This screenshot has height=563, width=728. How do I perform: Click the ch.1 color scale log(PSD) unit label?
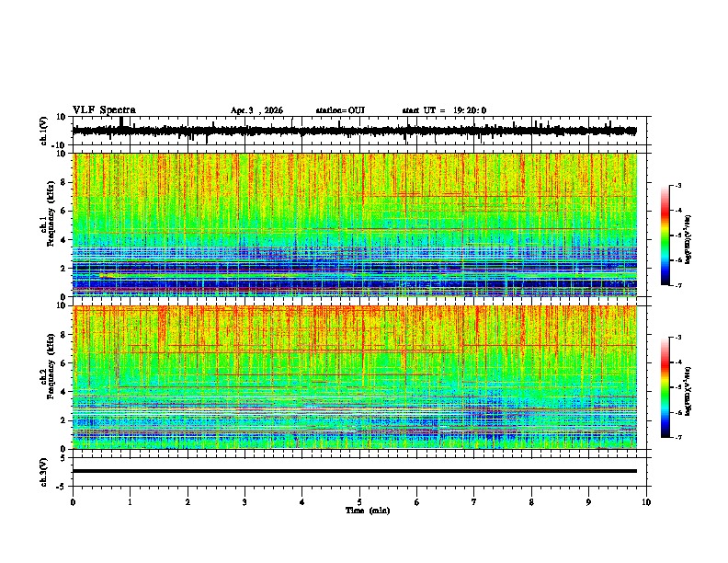(688, 240)
